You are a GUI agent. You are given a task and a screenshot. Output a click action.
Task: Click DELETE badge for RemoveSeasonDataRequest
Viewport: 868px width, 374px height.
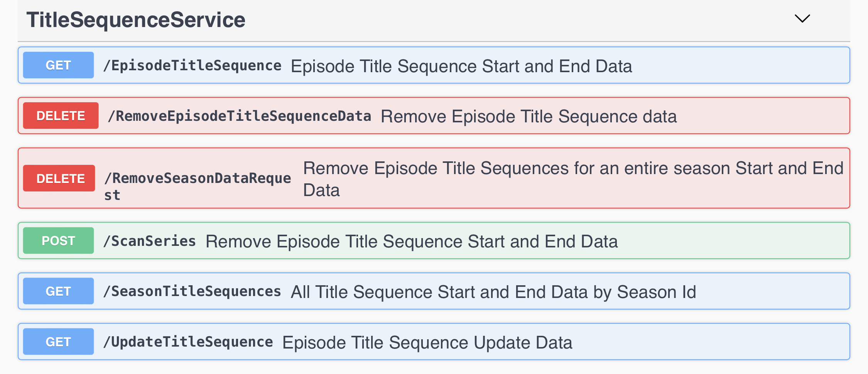tap(59, 178)
